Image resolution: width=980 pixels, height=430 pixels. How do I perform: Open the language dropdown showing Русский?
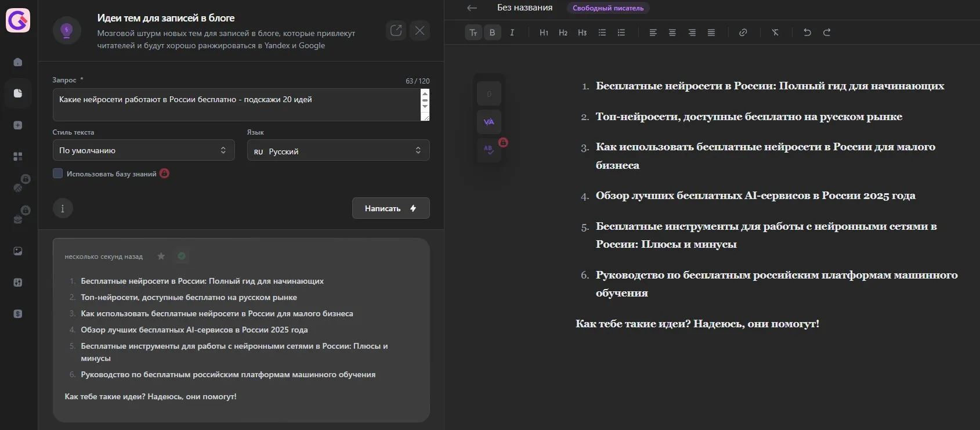pyautogui.click(x=338, y=150)
